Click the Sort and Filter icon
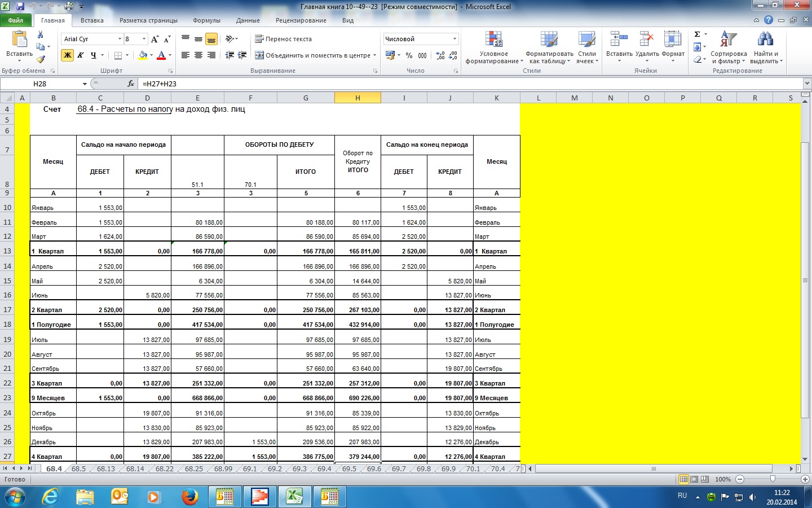This screenshot has width=812, height=508. pos(728,40)
